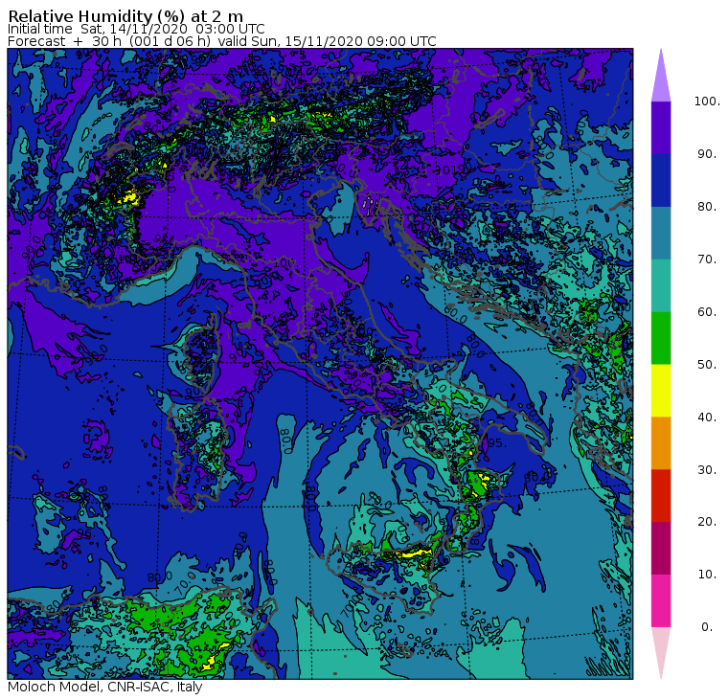
Task: Click the "Moloch Model, CNR-ISAC, Italy" footer
Action: 105,687
